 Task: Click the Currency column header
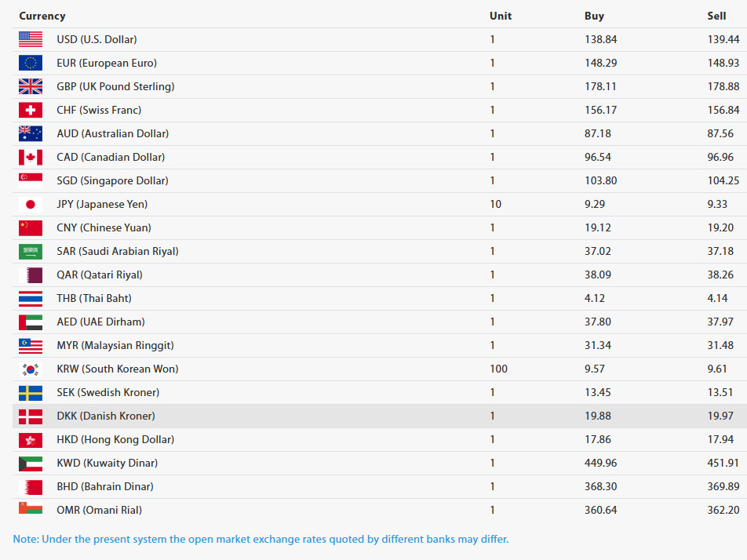42,16
